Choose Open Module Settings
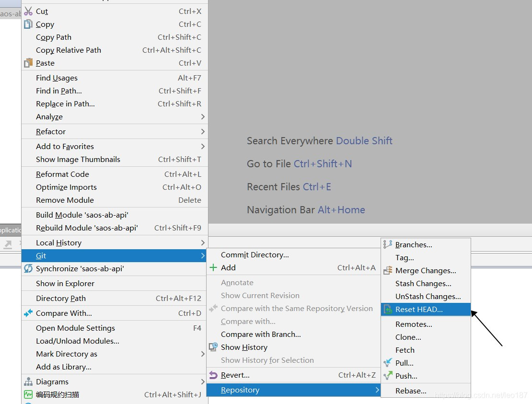 [x=115, y=328]
